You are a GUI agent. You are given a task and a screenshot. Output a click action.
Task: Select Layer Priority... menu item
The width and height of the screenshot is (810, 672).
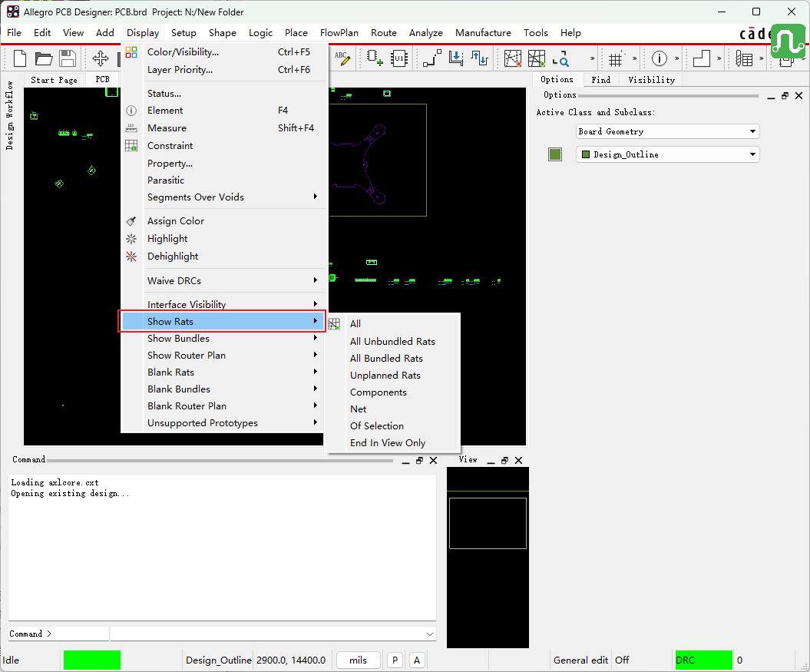click(223, 70)
